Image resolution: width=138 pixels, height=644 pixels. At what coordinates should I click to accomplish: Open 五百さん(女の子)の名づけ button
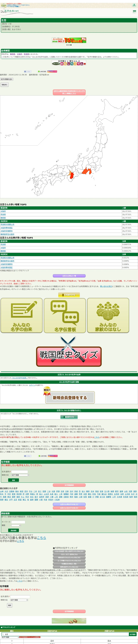pos(69,508)
